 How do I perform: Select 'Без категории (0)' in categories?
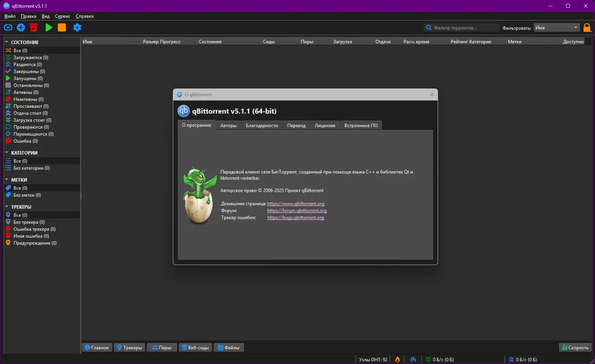coord(42,168)
